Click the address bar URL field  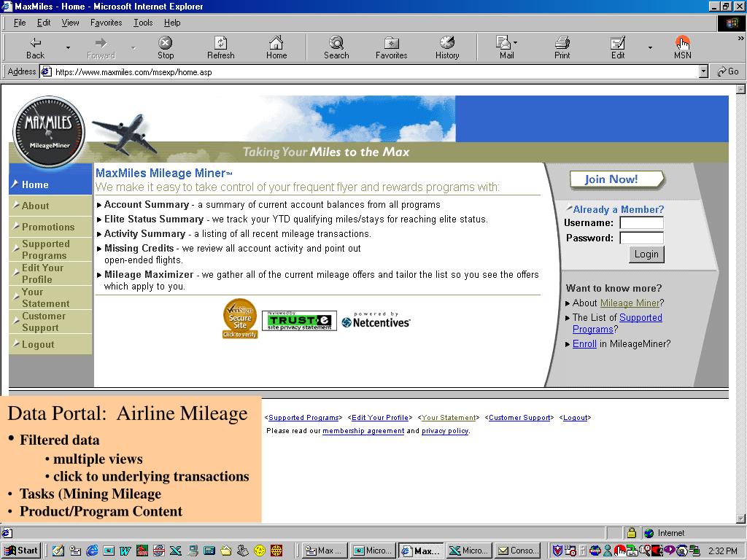(x=369, y=72)
